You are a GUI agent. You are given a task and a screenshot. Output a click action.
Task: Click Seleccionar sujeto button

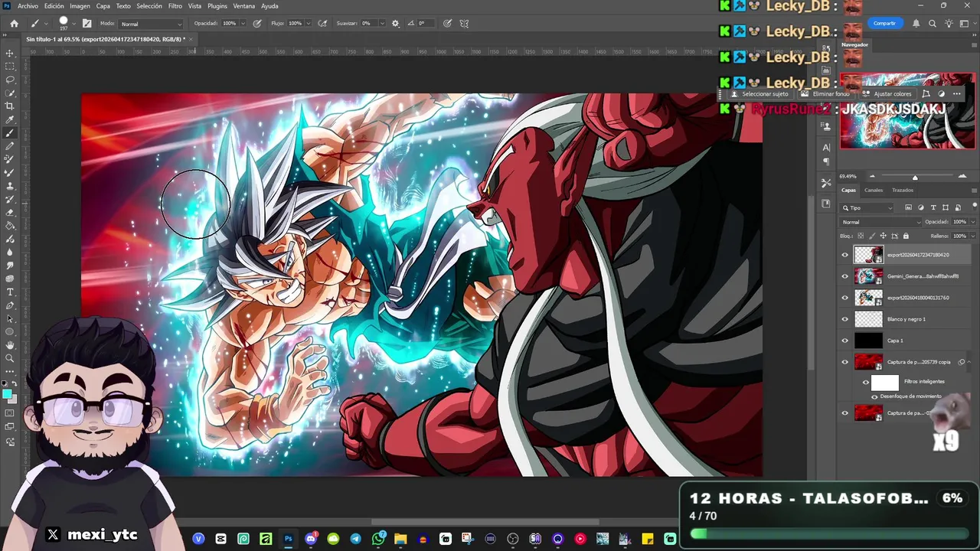[759, 93]
